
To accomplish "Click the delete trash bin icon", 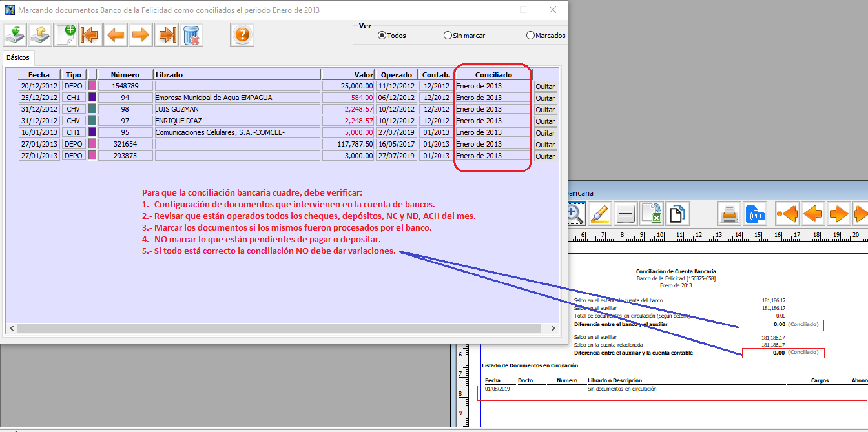I will 192,34.
